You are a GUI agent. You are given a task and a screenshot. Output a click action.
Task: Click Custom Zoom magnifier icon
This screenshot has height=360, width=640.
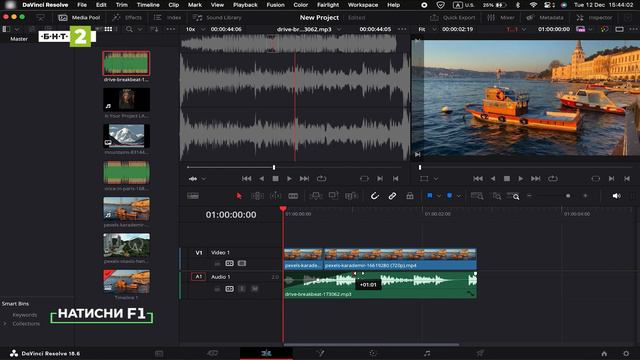pos(513,196)
